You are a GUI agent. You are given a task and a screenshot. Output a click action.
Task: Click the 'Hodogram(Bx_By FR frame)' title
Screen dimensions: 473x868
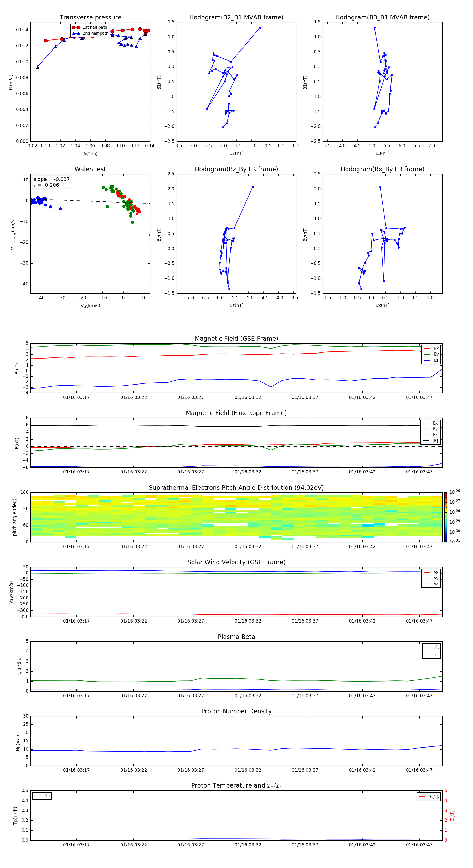tap(382, 169)
